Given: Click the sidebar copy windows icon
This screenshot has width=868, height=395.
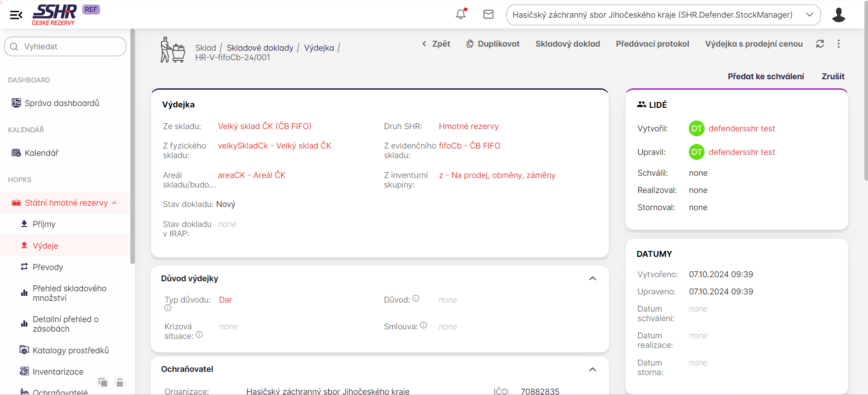Looking at the screenshot, I should coord(103,383).
